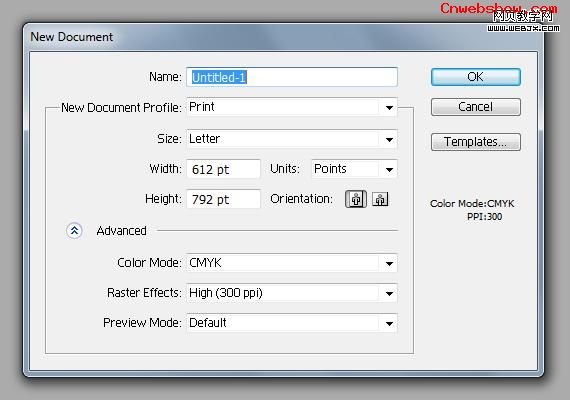Click the Cancel button
Image resolution: width=570 pixels, height=400 pixels.
pos(475,107)
